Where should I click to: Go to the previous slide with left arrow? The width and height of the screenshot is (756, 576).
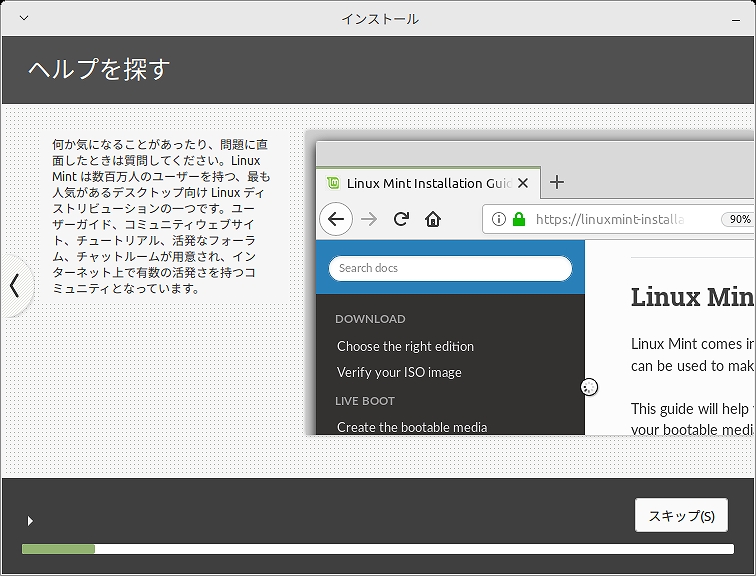coord(15,286)
